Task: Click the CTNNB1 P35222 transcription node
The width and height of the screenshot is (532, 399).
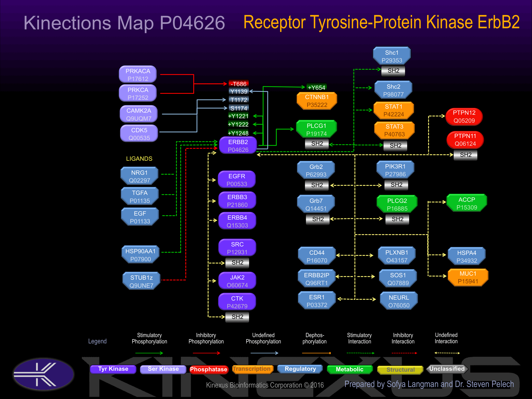Action: [317, 101]
